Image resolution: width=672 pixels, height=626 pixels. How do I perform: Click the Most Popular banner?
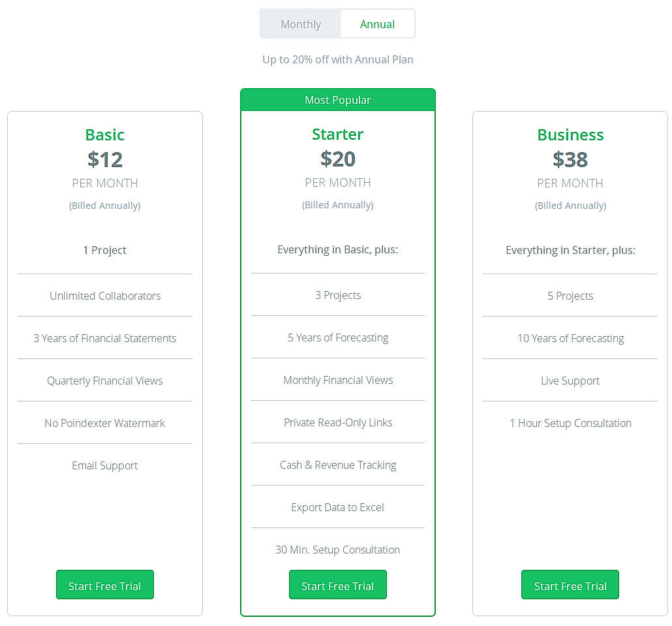337,99
